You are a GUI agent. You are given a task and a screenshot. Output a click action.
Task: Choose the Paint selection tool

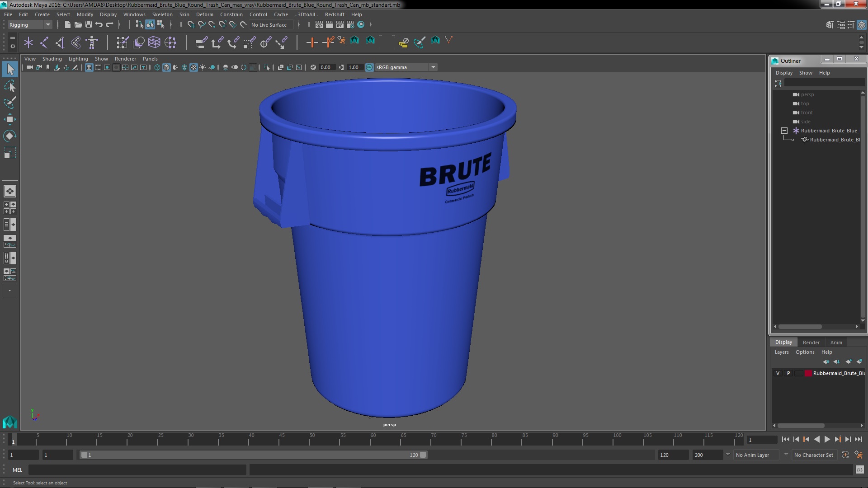click(10, 103)
